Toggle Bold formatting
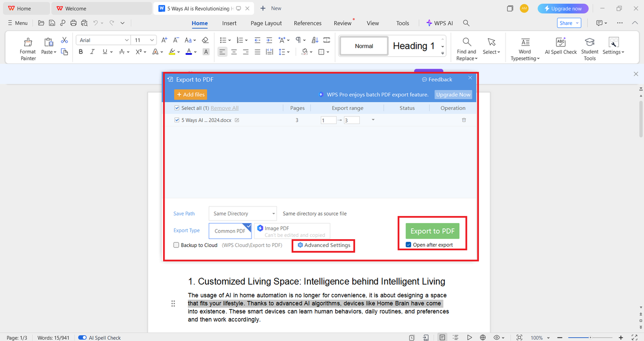Image resolution: width=644 pixels, height=341 pixels. (x=80, y=52)
